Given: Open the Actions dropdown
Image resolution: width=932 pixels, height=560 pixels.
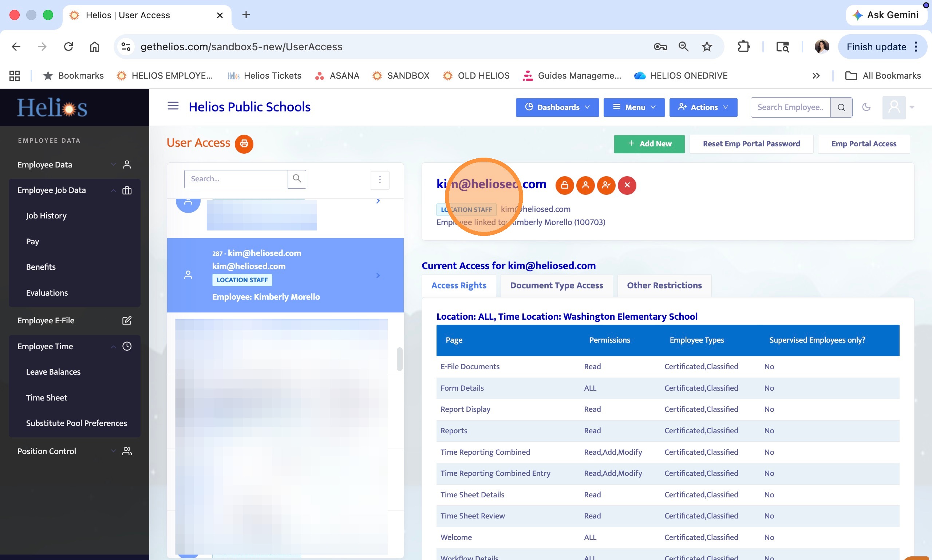Looking at the screenshot, I should point(703,107).
